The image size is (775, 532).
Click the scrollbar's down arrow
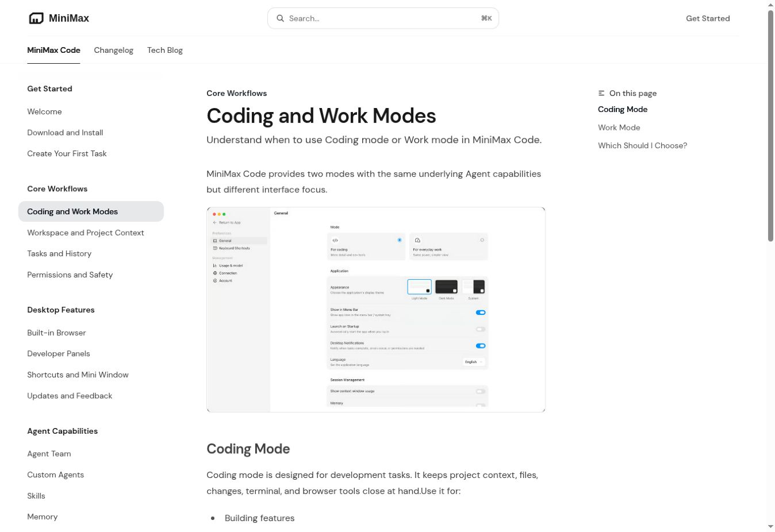click(x=770, y=526)
